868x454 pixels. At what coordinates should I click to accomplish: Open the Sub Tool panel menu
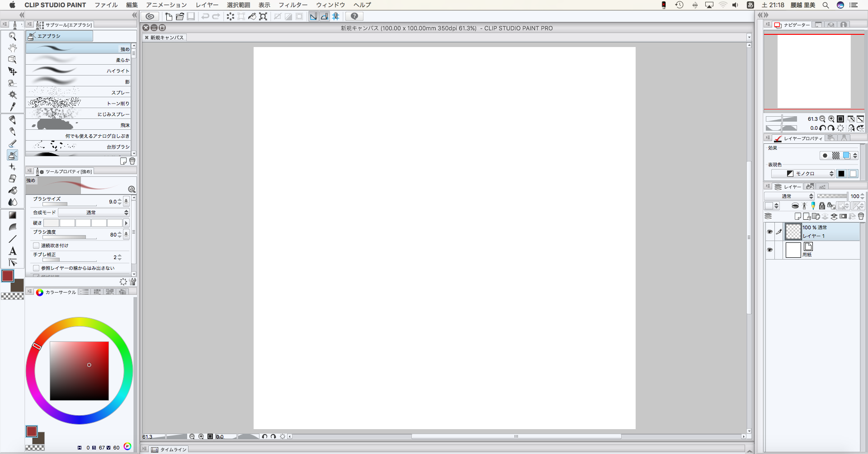click(x=29, y=24)
